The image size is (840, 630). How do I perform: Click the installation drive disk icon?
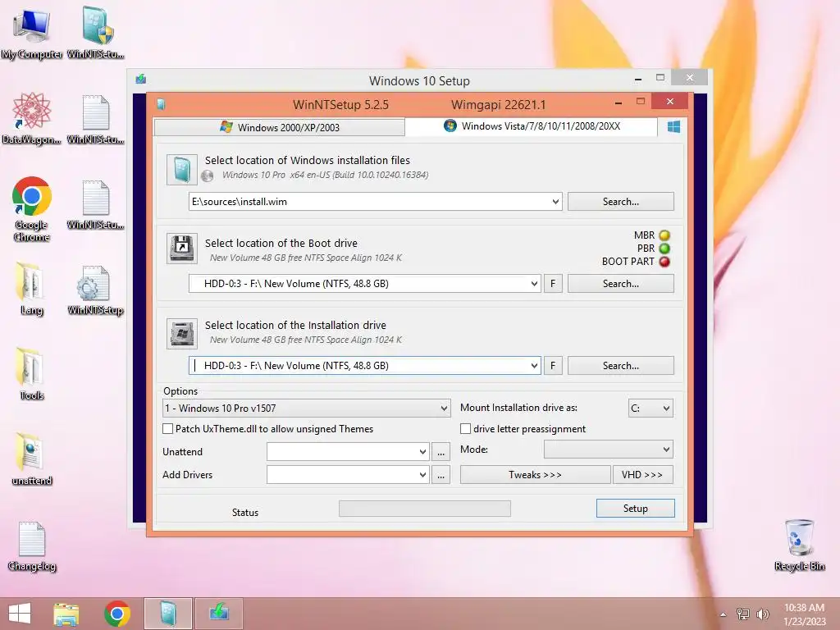point(181,333)
